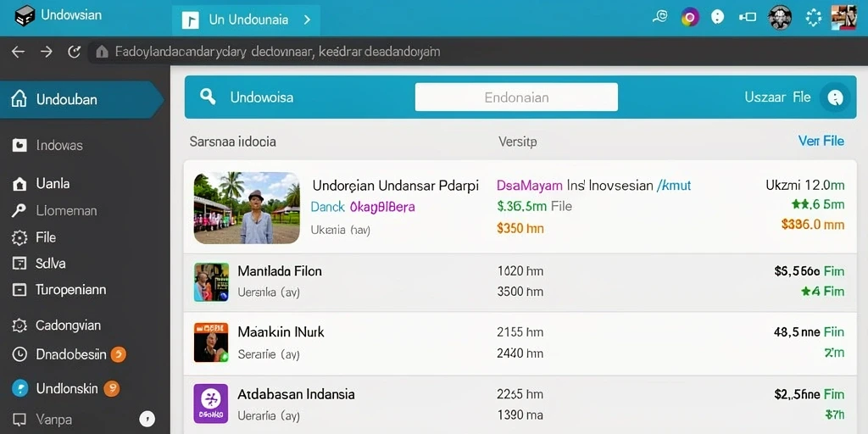Click the orange $350 hm price
The width and height of the screenshot is (868, 434).
(520, 228)
